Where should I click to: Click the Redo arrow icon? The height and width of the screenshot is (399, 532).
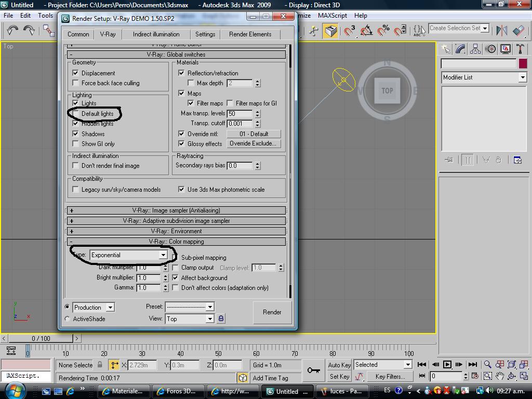pos(29,31)
